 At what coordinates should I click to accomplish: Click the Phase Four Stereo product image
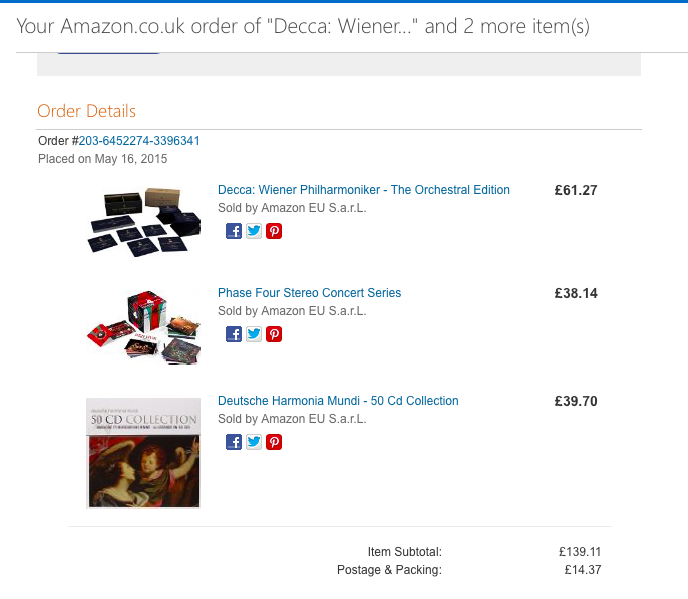[x=143, y=327]
